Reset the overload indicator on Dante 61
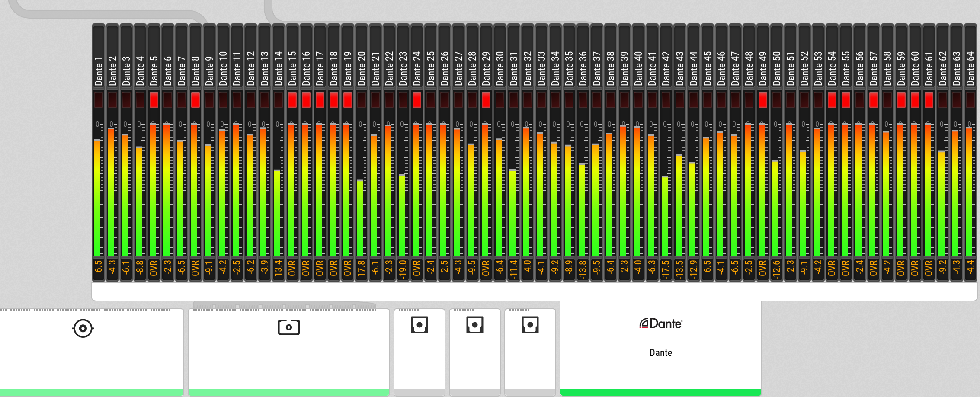The height and width of the screenshot is (397, 980). pos(929,100)
